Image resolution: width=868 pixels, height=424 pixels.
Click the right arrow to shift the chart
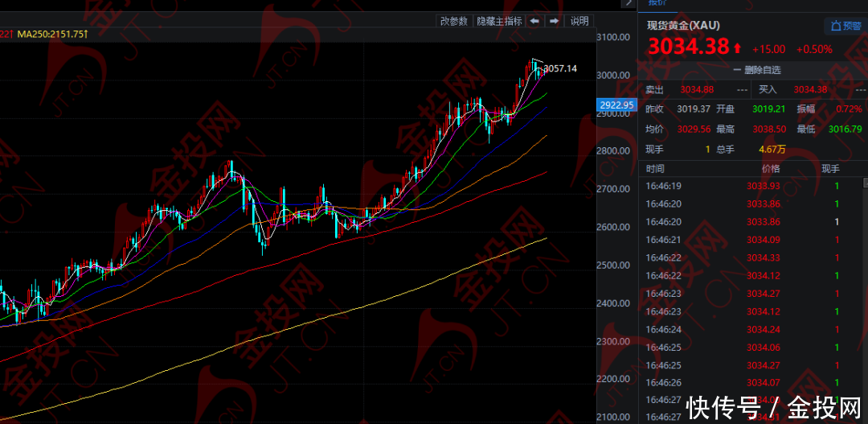(554, 21)
